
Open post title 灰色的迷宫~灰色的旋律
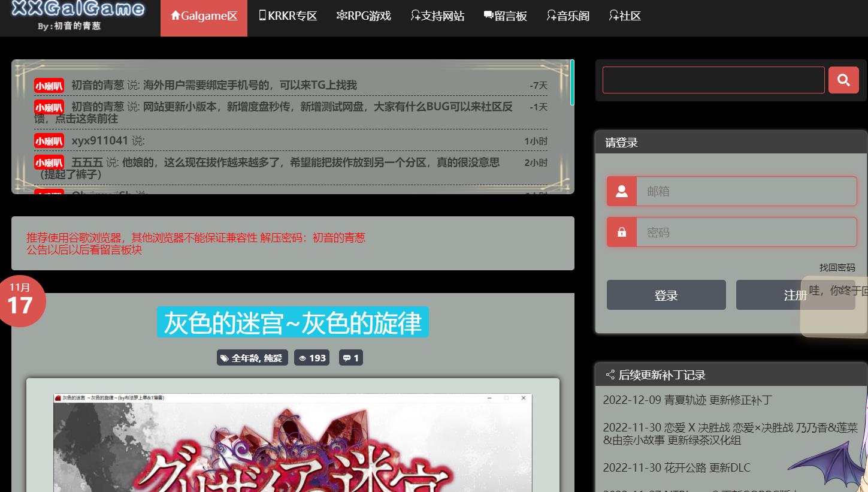click(293, 322)
